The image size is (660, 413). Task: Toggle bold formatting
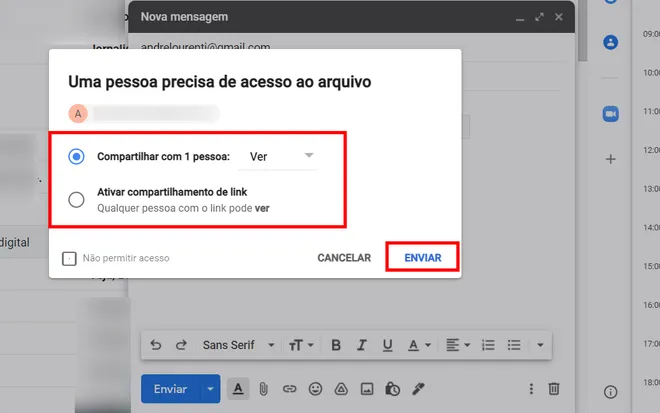336,345
